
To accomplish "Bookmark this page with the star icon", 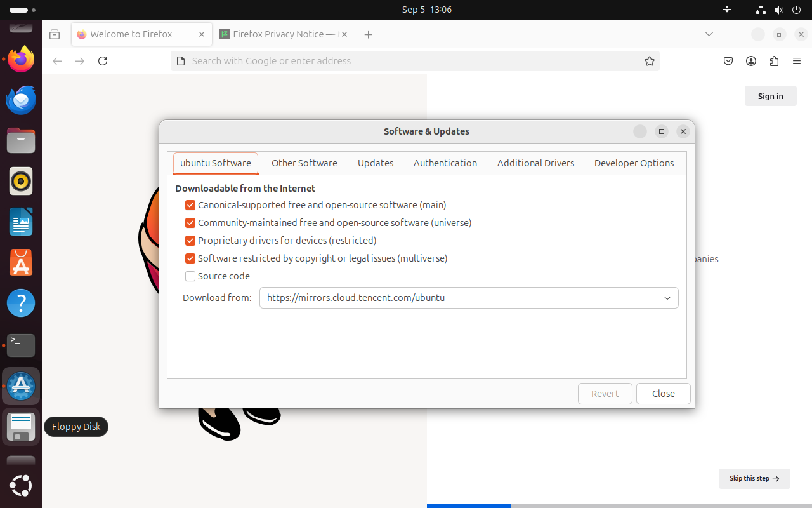I will [x=650, y=61].
